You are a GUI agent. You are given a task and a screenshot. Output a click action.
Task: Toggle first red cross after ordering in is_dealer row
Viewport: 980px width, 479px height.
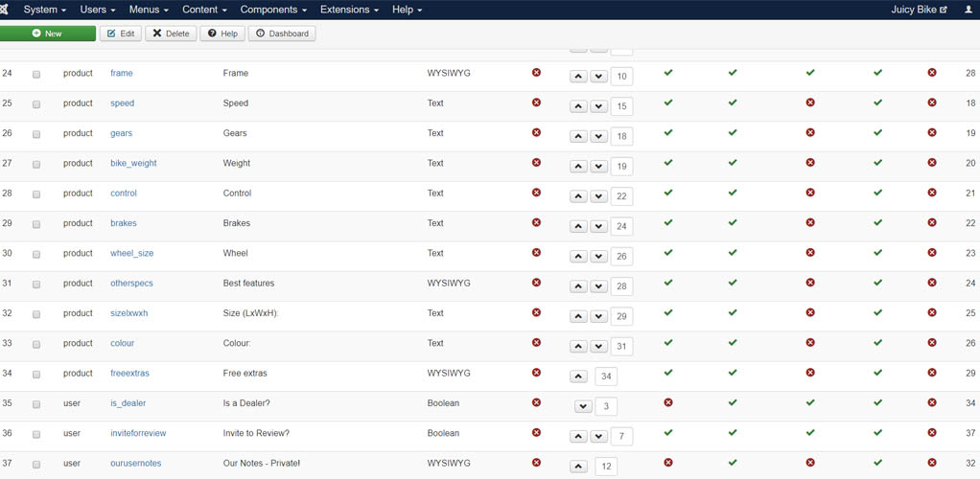click(668, 402)
